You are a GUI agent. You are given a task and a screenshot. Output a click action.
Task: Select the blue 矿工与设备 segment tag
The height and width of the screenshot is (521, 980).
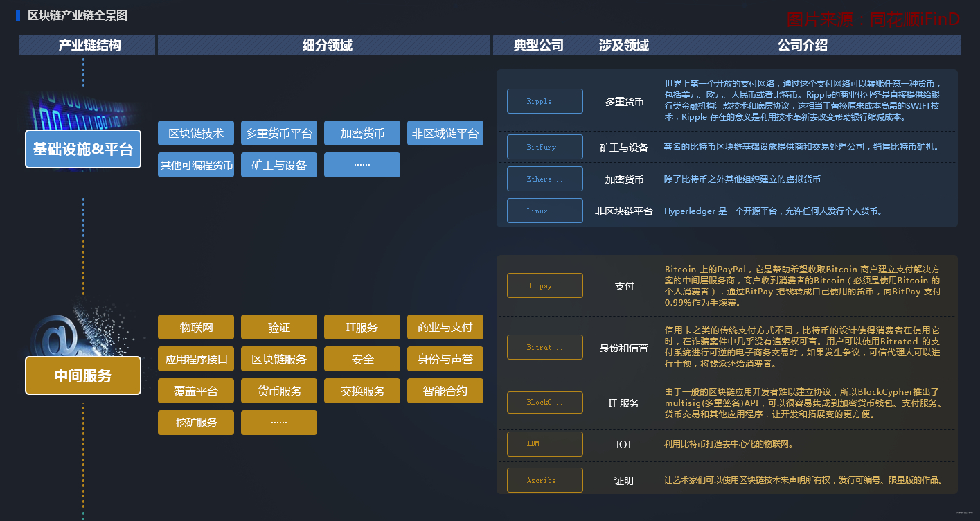click(x=279, y=165)
